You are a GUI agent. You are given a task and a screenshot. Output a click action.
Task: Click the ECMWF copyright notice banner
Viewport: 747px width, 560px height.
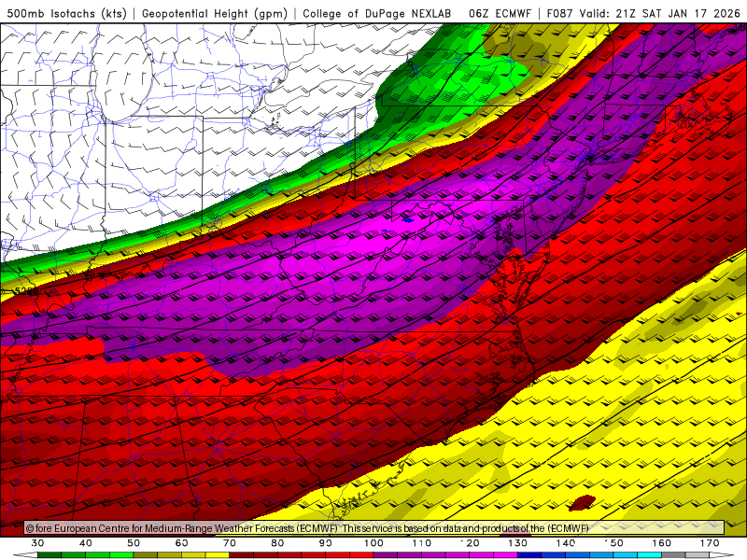tap(374, 528)
